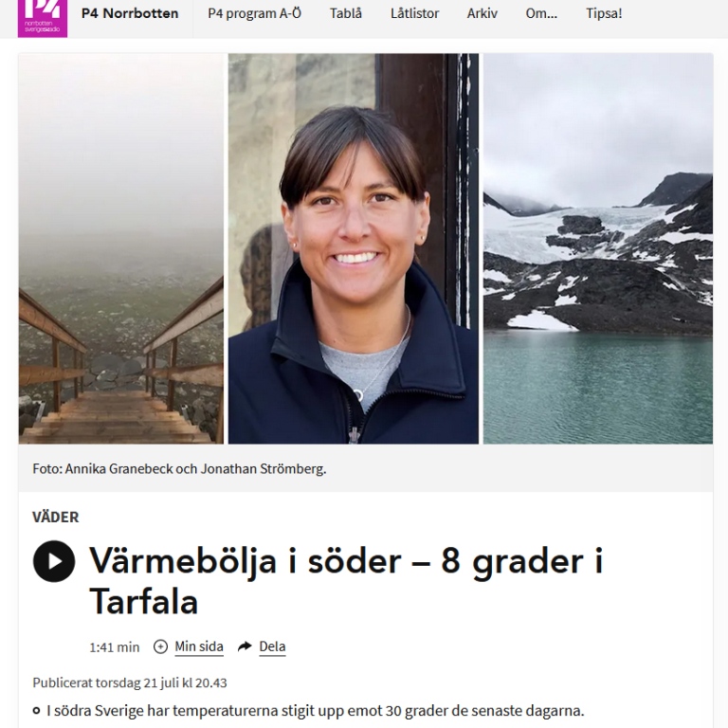Play the Värmebölja i söder audio clip

(x=54, y=561)
